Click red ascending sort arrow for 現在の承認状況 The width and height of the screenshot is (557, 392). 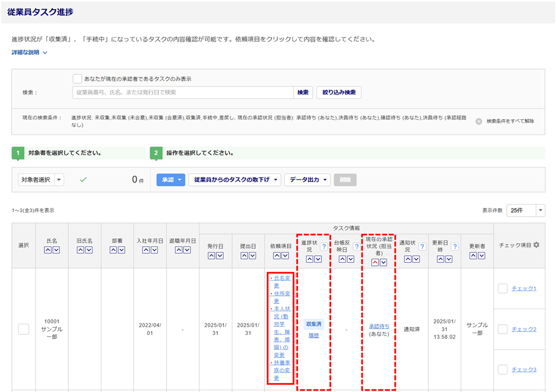click(374, 262)
